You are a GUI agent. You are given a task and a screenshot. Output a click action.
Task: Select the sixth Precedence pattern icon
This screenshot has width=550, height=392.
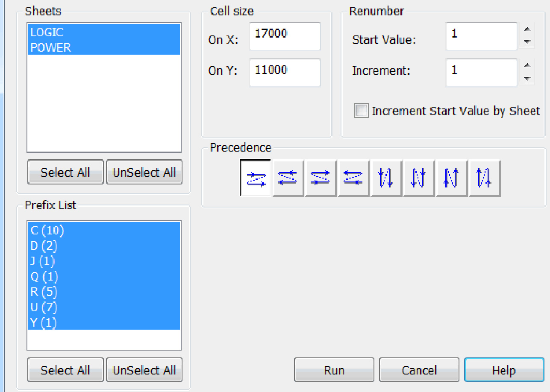click(419, 178)
